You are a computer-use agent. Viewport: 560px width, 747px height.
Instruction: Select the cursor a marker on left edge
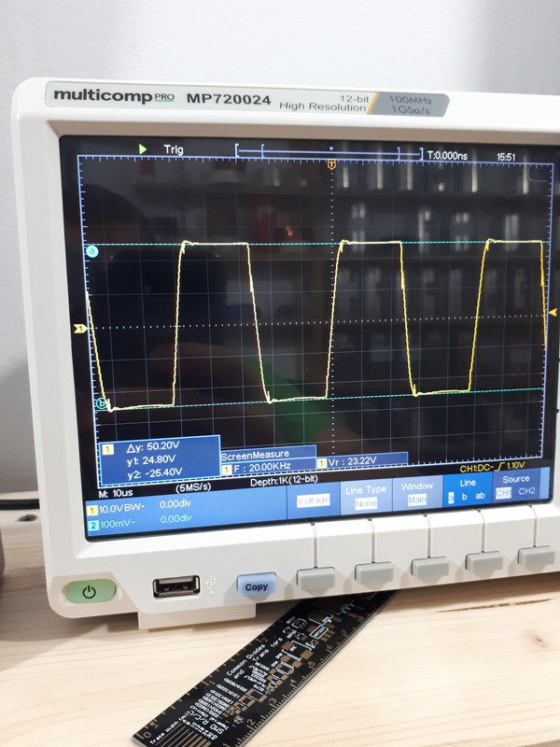click(91, 251)
